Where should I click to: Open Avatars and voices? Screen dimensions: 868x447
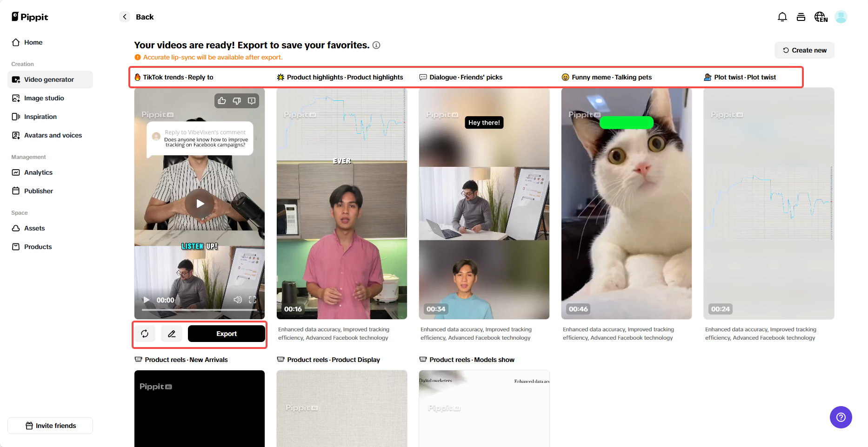pos(53,135)
